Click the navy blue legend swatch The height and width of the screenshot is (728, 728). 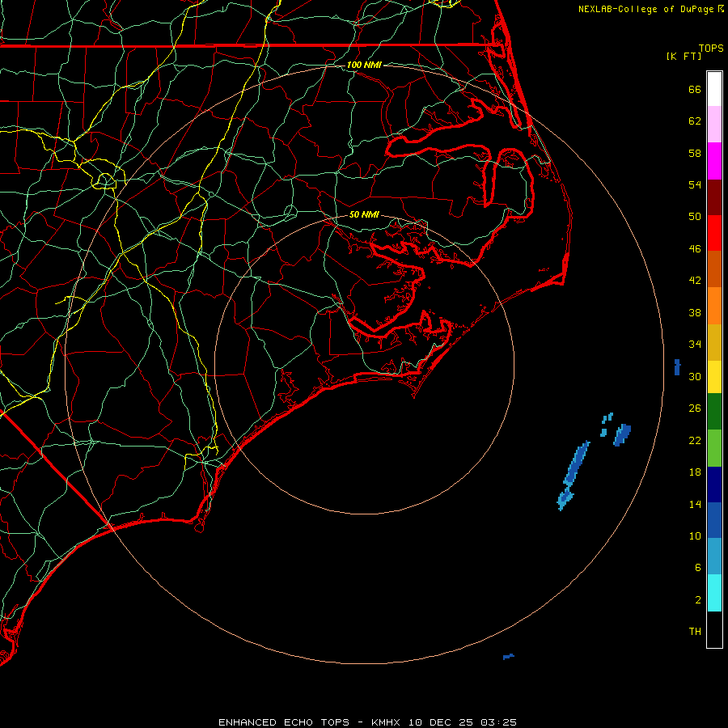(x=714, y=485)
